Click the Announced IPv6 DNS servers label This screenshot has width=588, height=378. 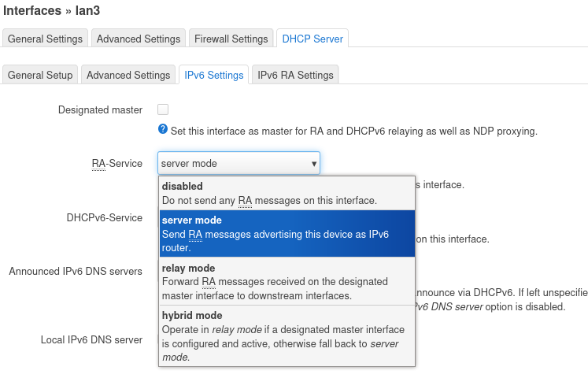(x=76, y=272)
